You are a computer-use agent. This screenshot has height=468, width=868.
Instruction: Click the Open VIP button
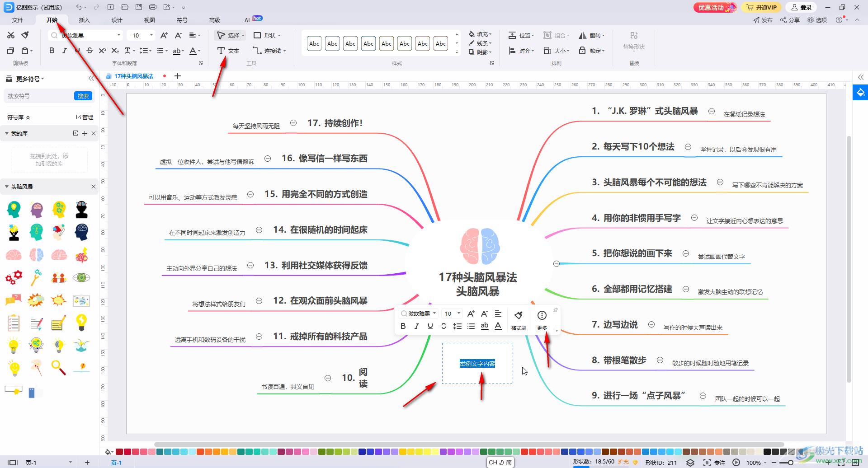[x=762, y=7]
